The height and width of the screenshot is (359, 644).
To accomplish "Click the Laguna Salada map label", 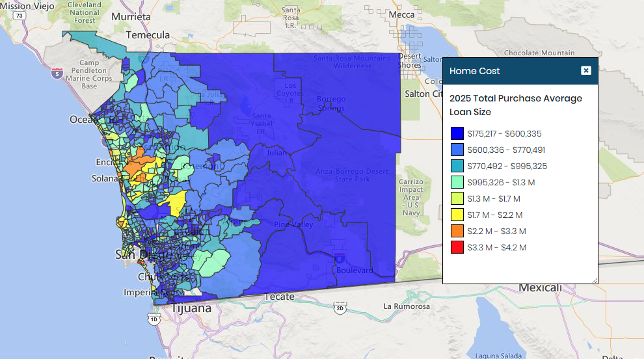I will 498,355.
